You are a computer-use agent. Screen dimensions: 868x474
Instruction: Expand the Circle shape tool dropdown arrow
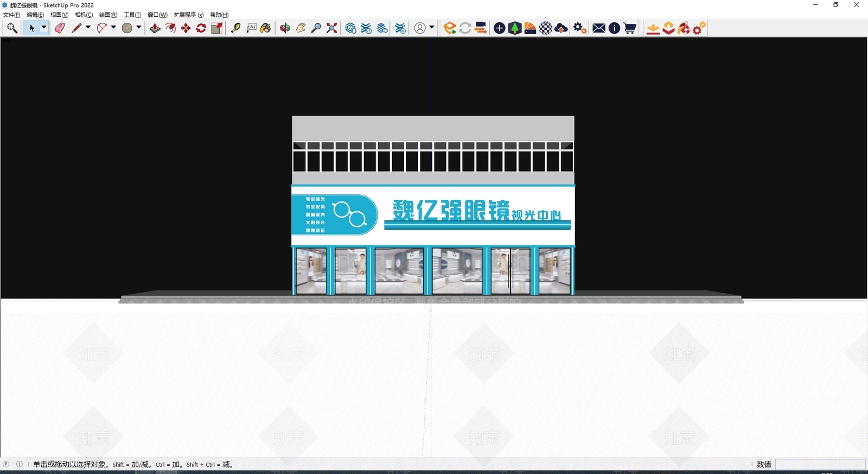[x=139, y=28]
